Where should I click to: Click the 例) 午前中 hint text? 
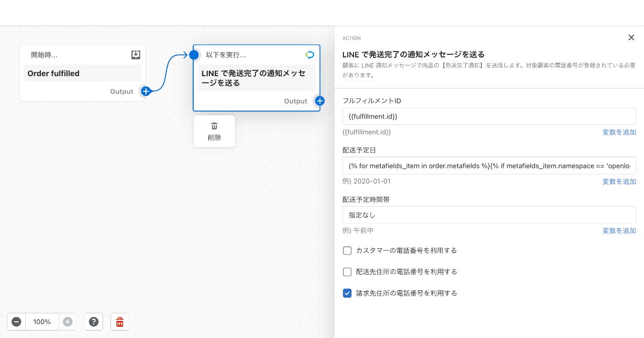(x=358, y=231)
